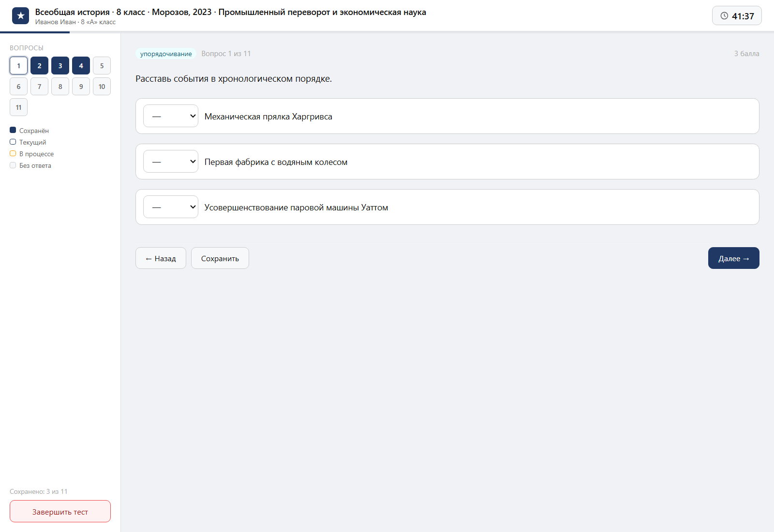This screenshot has width=774, height=532.
Task: Click the Далее button
Action: 734,258
